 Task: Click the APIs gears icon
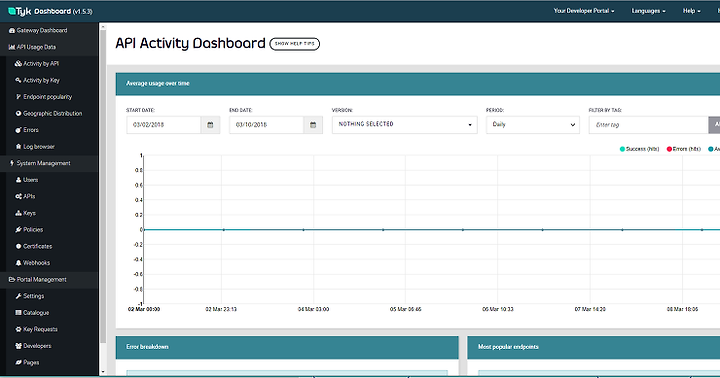tap(18, 197)
